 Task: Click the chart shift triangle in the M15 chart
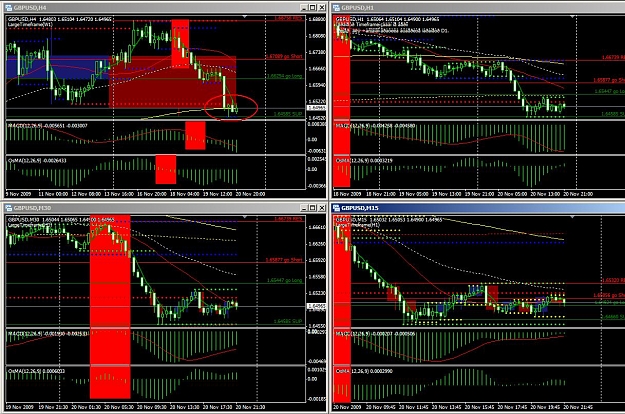click(x=573, y=217)
